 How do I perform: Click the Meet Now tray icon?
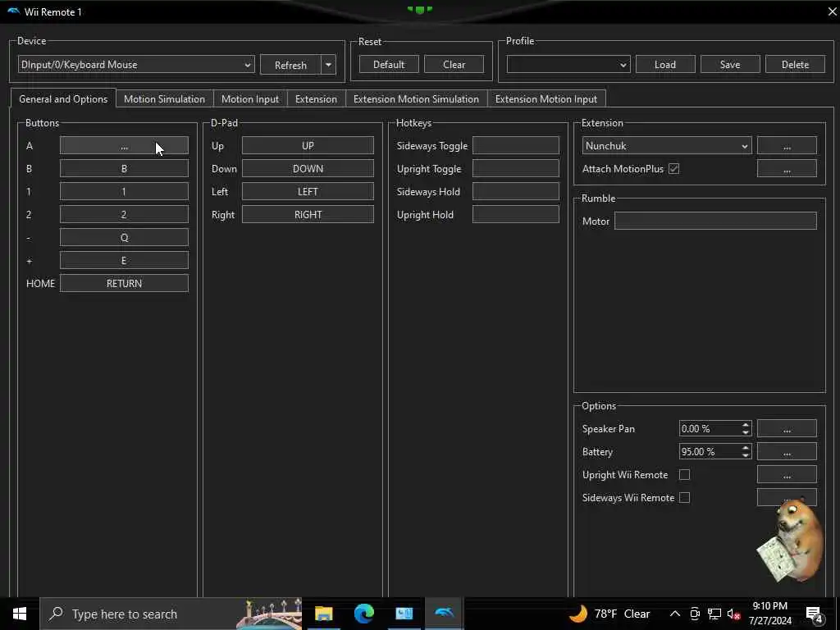point(695,614)
